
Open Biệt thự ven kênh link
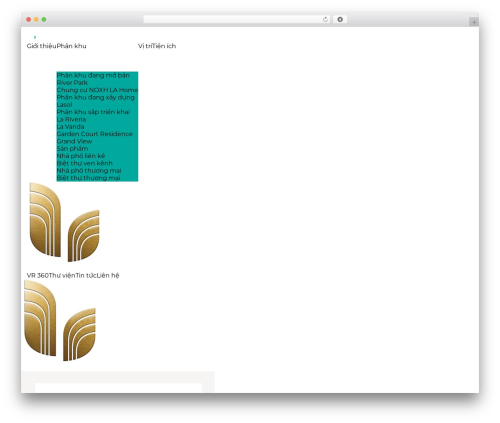click(x=85, y=163)
